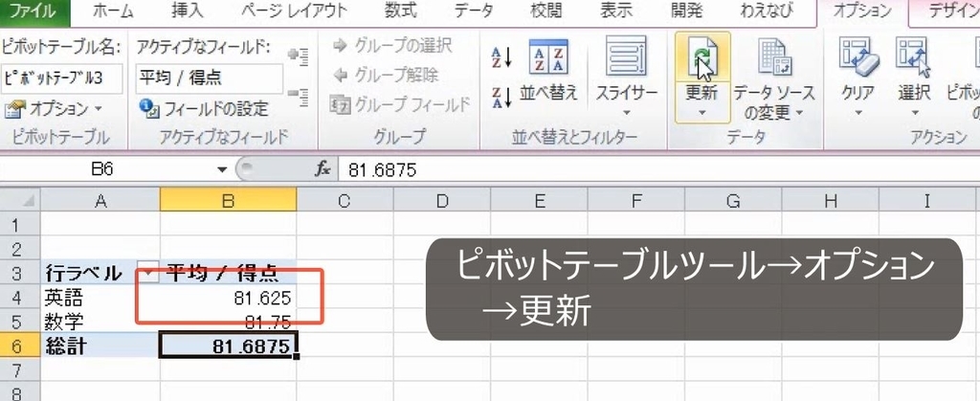The width and height of the screenshot is (980, 401).
Task: Expand the データソースの変更 dropdown arrow
Action: point(799,114)
